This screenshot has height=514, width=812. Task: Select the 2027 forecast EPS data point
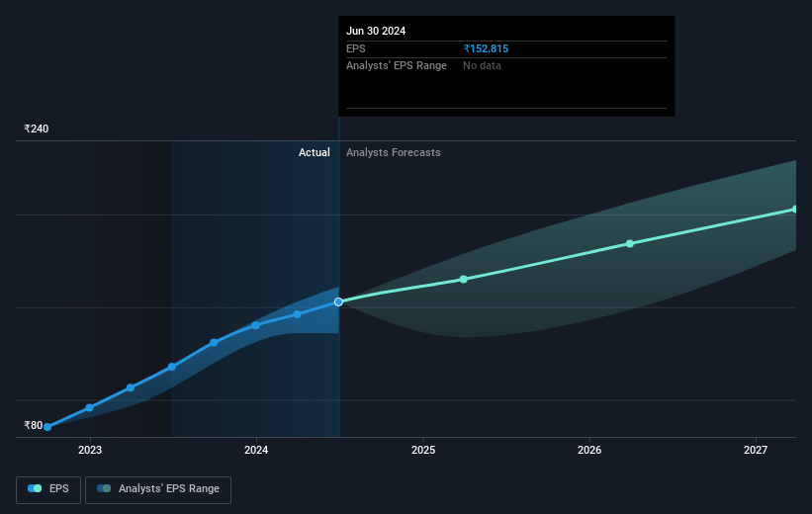pyautogui.click(x=795, y=210)
